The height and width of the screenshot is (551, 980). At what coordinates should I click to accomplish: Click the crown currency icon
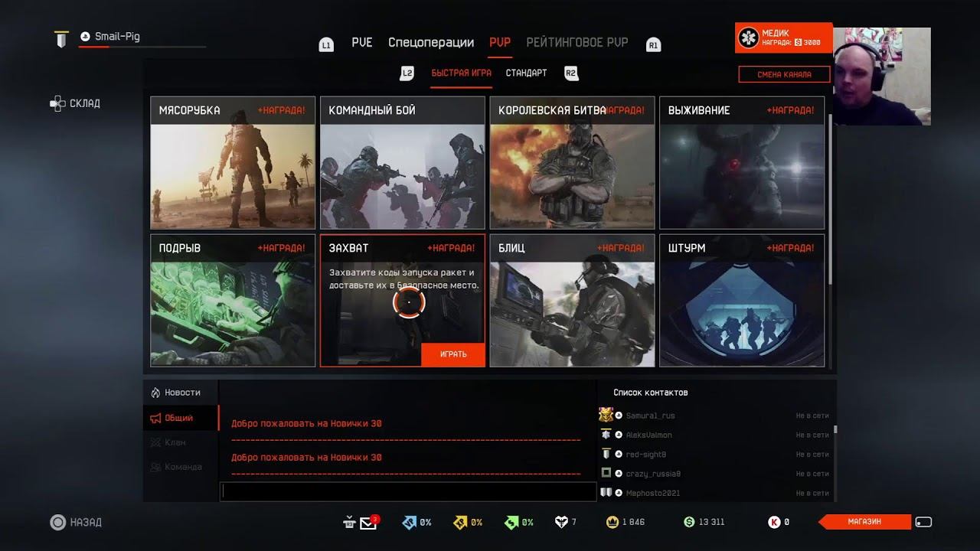612,522
